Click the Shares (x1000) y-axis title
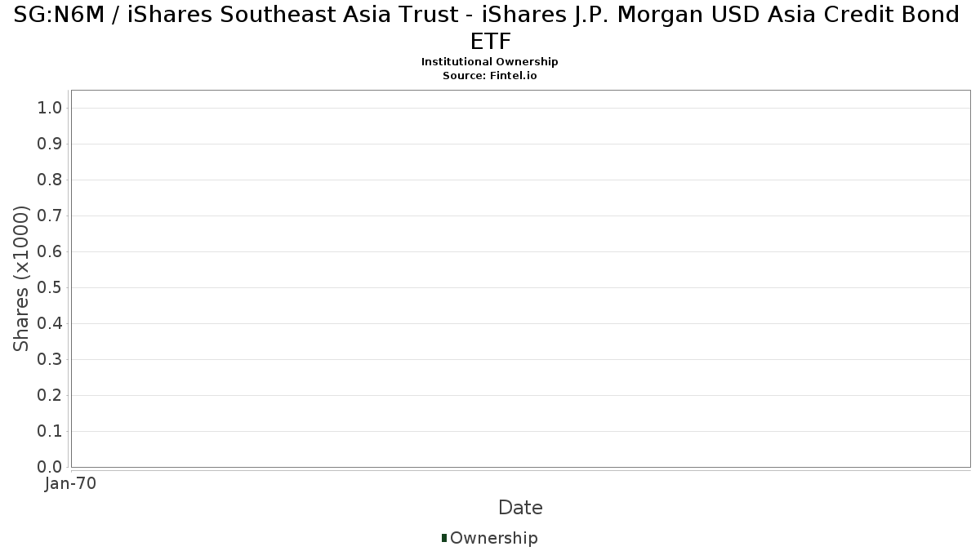The image size is (980, 551). coord(21,278)
